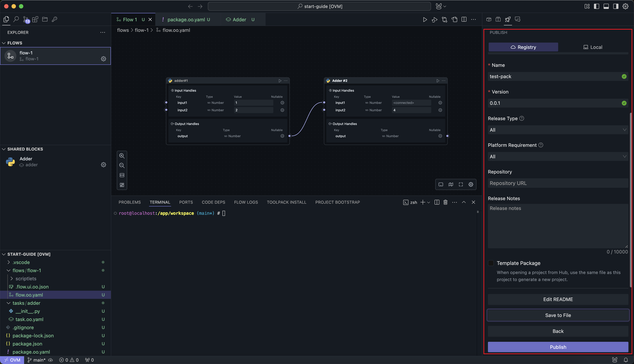Expand the scriptlets folder in explorer
Image resolution: width=634 pixels, height=364 pixels.
tap(26, 278)
